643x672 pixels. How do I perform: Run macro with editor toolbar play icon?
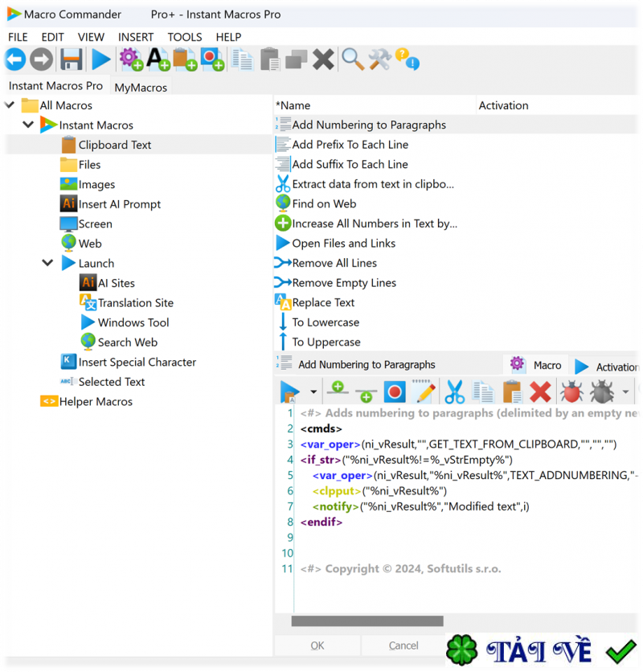tap(289, 391)
